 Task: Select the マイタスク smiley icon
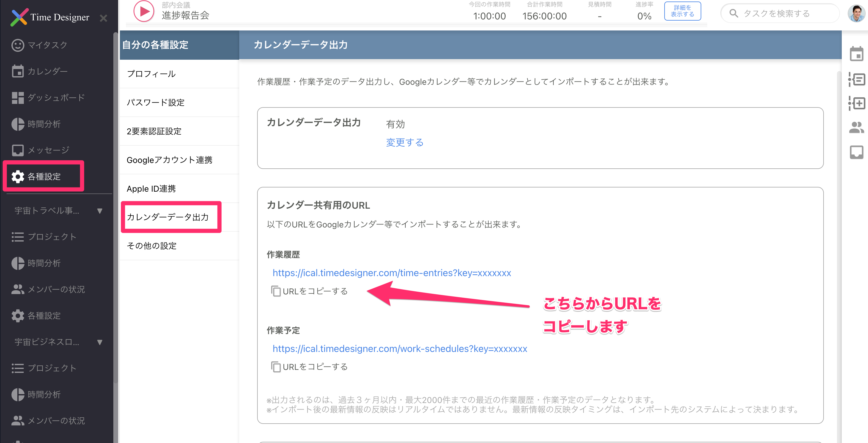tap(18, 45)
